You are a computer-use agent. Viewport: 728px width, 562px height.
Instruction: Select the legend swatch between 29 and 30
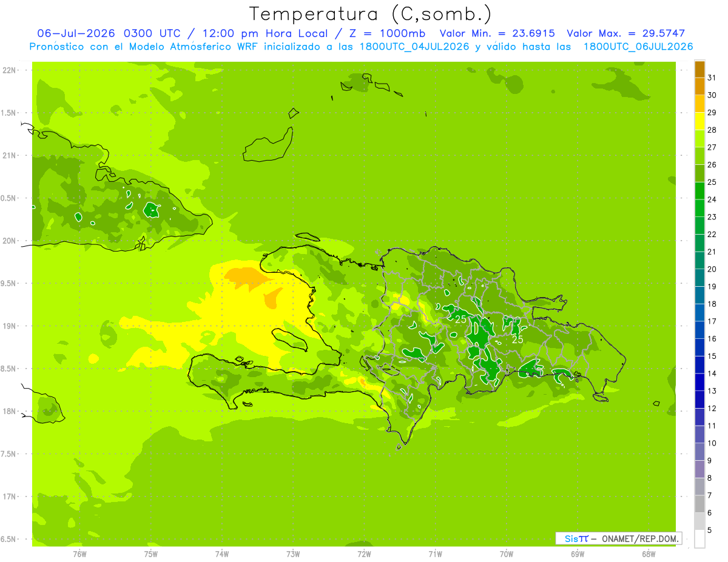[699, 104]
